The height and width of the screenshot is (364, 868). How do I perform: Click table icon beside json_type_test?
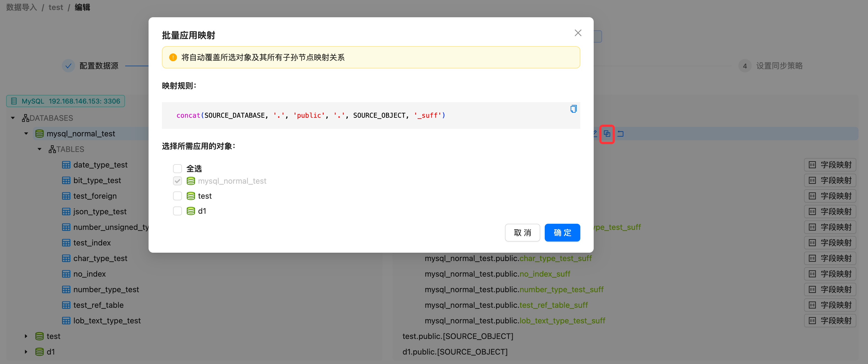(66, 211)
